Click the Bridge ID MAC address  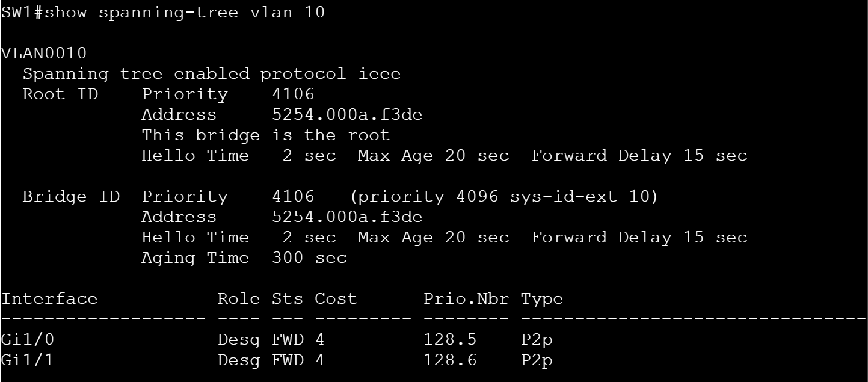(x=347, y=217)
